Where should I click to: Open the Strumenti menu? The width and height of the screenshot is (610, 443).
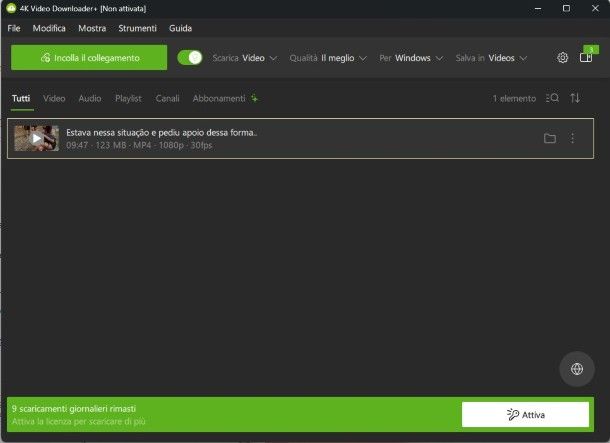[138, 28]
